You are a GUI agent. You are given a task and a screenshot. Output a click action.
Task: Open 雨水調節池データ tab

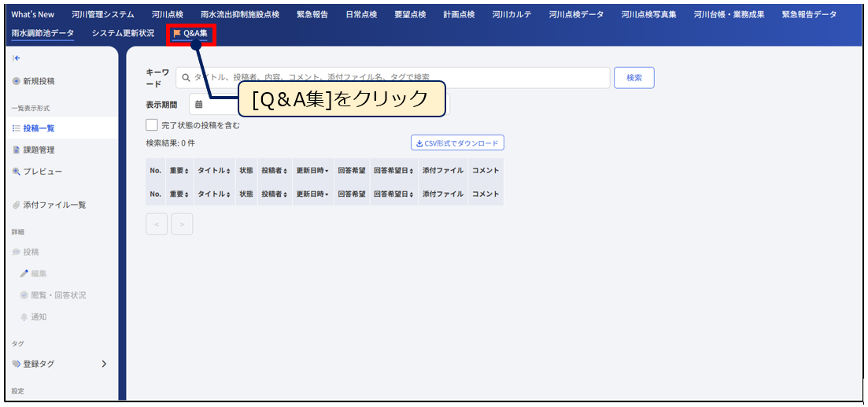[42, 33]
